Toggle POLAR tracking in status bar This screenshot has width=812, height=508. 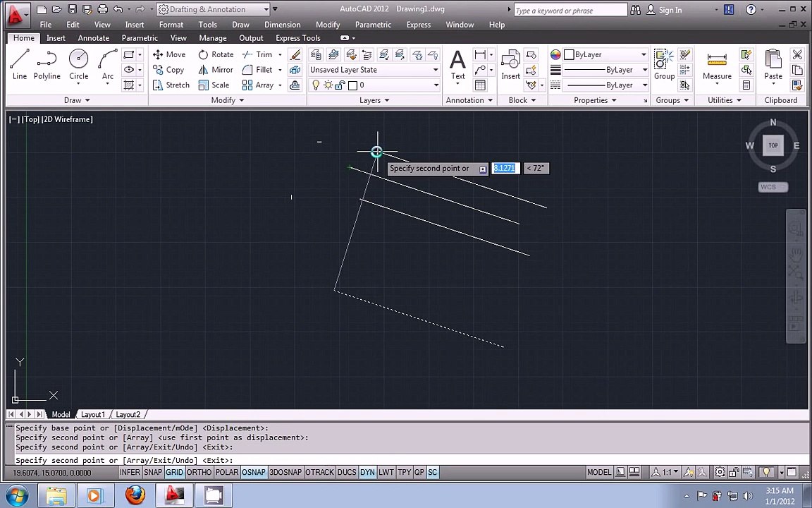[227, 472]
